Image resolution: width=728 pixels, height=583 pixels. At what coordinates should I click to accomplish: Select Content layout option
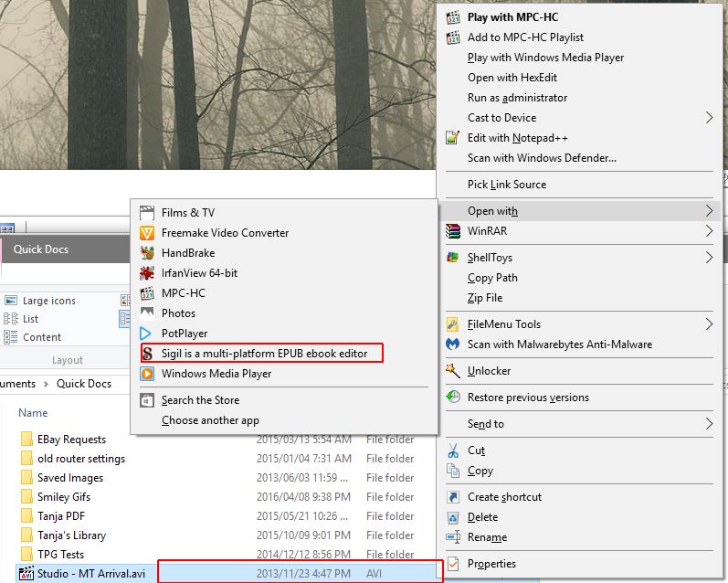tap(33, 337)
